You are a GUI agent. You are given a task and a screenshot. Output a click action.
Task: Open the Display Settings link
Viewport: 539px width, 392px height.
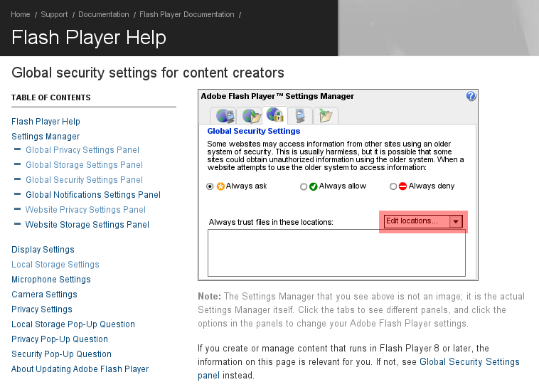click(43, 250)
